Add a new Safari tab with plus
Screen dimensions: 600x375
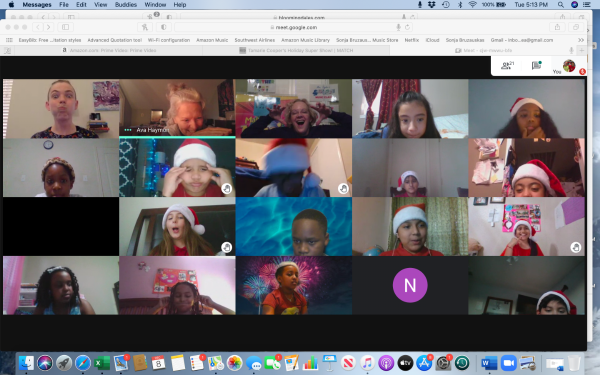click(x=582, y=50)
